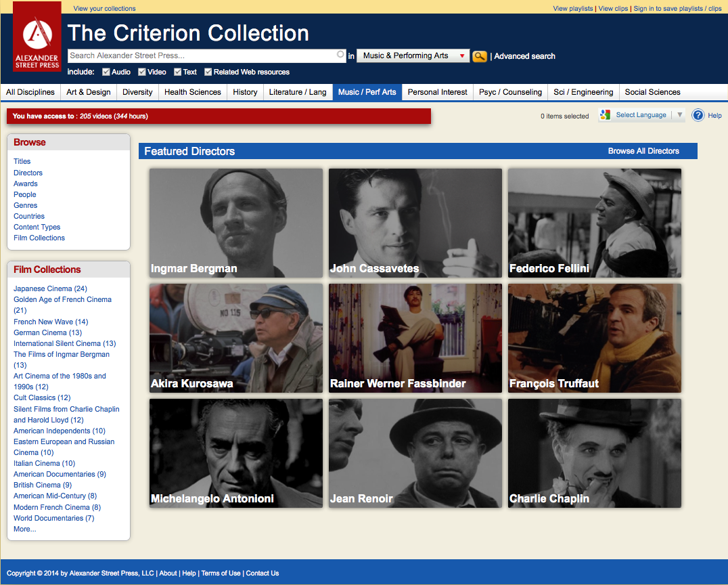Open American Independents (10) collection
The width and height of the screenshot is (728, 585).
tap(60, 431)
